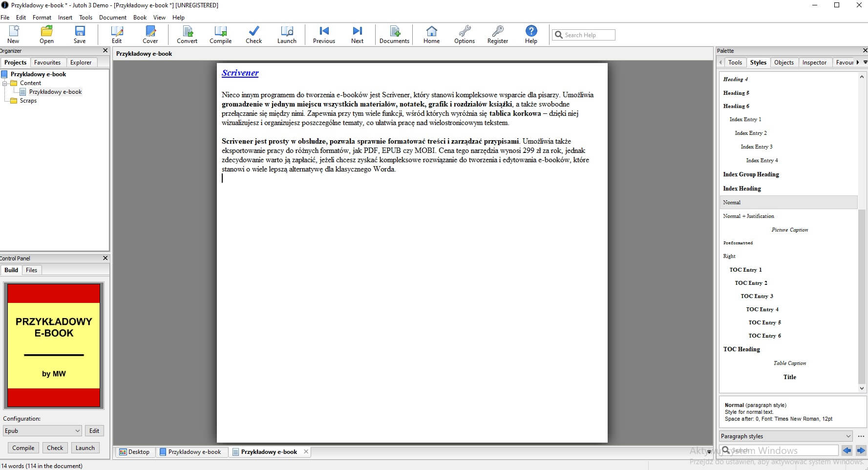Click the Convert toolbar icon
Screen dimensions: 868x470
[x=187, y=35]
